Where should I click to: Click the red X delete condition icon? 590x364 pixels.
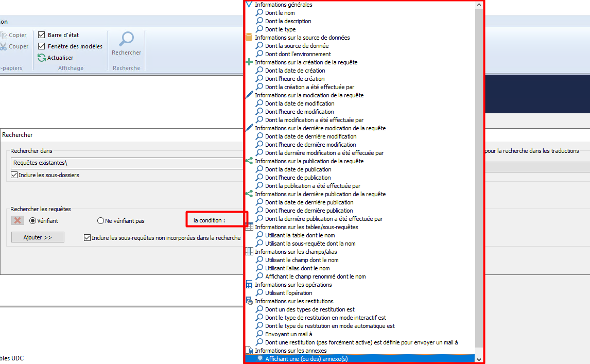point(18,220)
